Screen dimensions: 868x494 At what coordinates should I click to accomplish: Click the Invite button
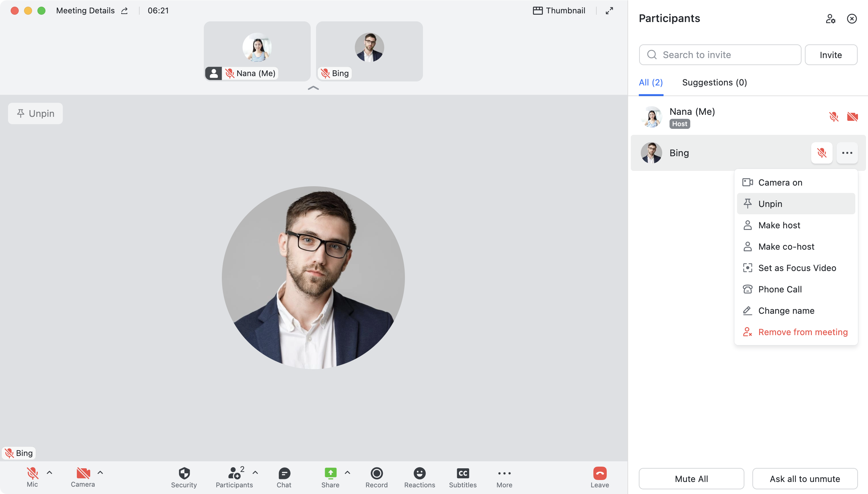(x=831, y=55)
